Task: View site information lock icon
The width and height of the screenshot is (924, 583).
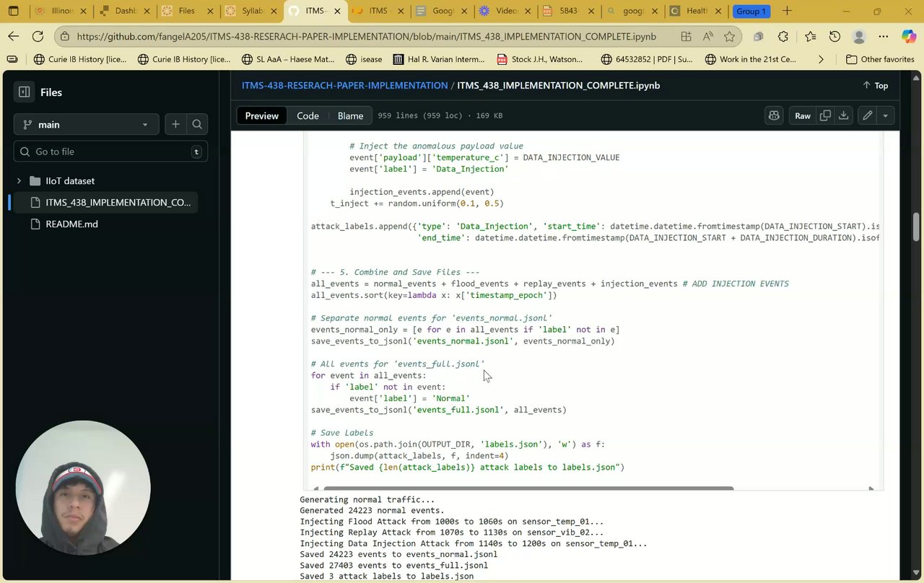Action: point(65,36)
